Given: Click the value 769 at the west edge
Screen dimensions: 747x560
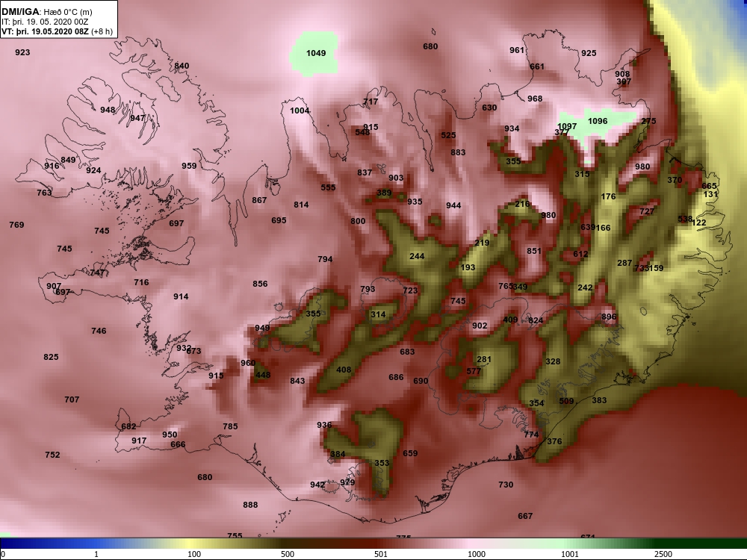Looking at the screenshot, I should 16,225.
